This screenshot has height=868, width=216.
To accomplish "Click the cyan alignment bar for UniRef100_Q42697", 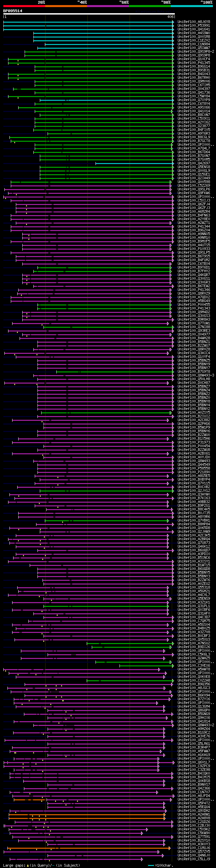I will (x=135, y=163).
